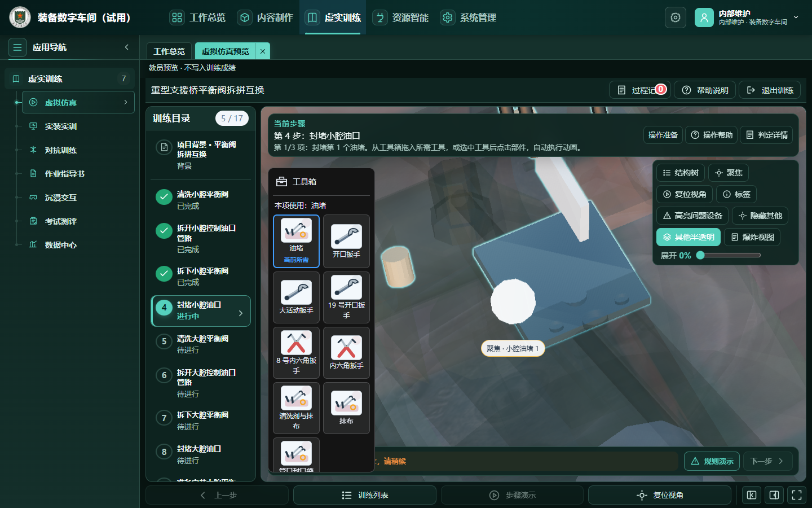Toggle 爆炸视图 exploded view
Image resolution: width=812 pixels, height=508 pixels.
click(752, 237)
